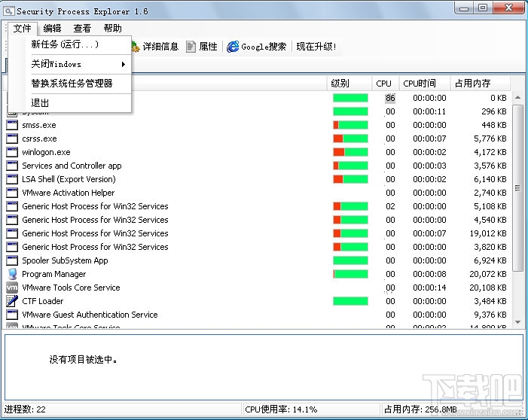528x420 pixels.
Task: Click the Google搜索 Internet Explorer icon
Action: [x=233, y=47]
